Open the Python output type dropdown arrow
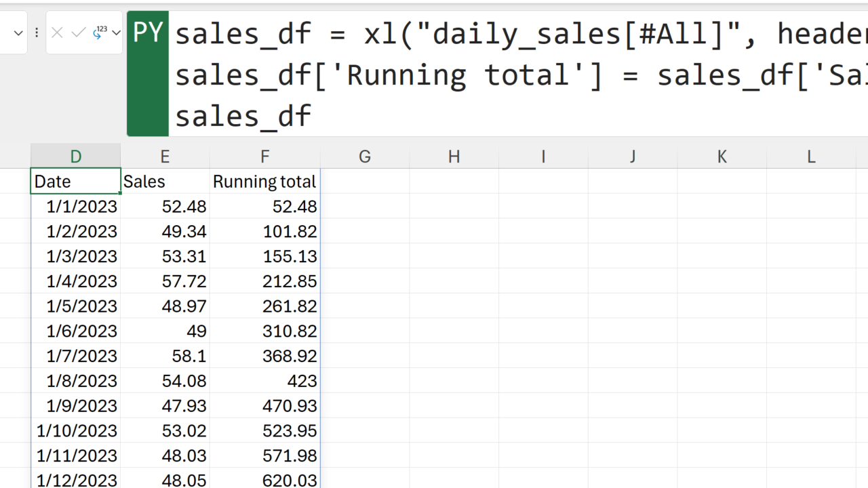Image resolution: width=868 pixels, height=488 pixels. pos(117,33)
